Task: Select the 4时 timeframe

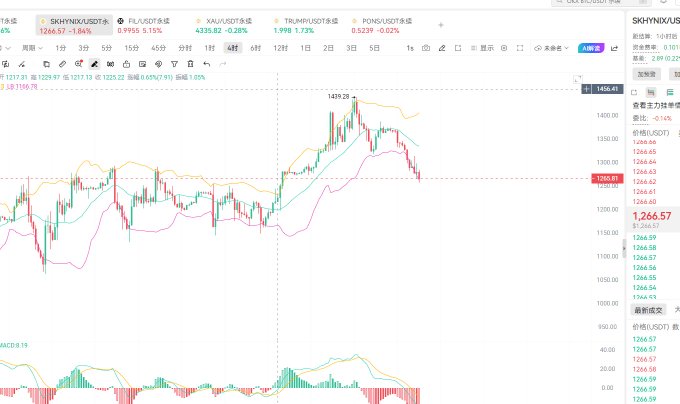Action: pos(233,48)
